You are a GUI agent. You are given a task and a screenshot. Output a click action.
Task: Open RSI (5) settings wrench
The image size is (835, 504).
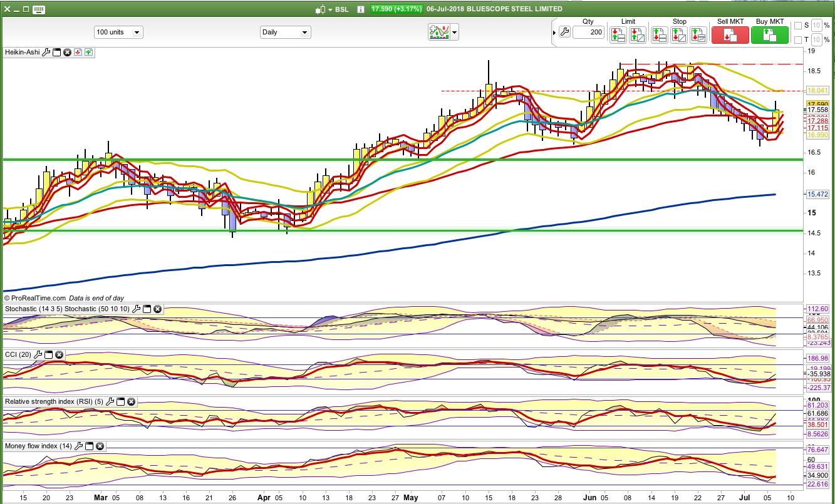click(x=110, y=401)
